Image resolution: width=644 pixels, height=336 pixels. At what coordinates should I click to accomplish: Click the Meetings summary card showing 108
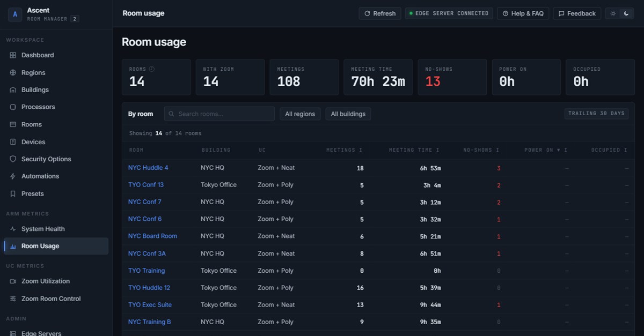point(304,77)
